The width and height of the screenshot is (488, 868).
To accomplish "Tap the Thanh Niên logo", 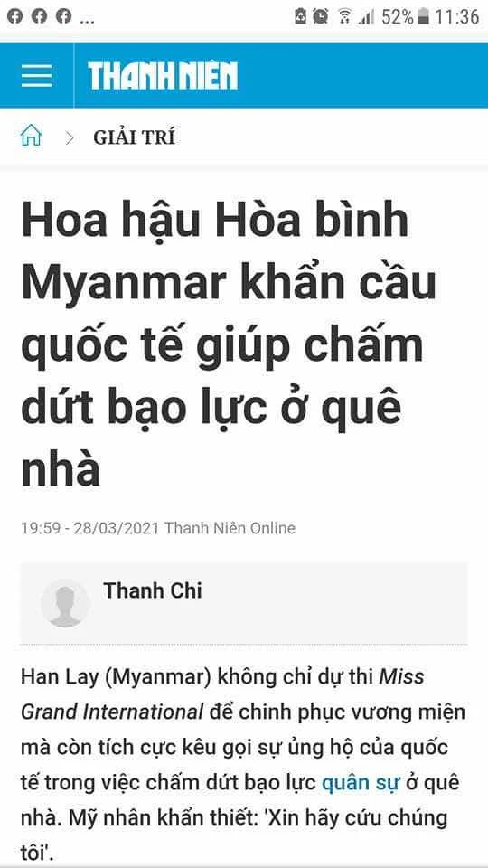I will [x=163, y=76].
